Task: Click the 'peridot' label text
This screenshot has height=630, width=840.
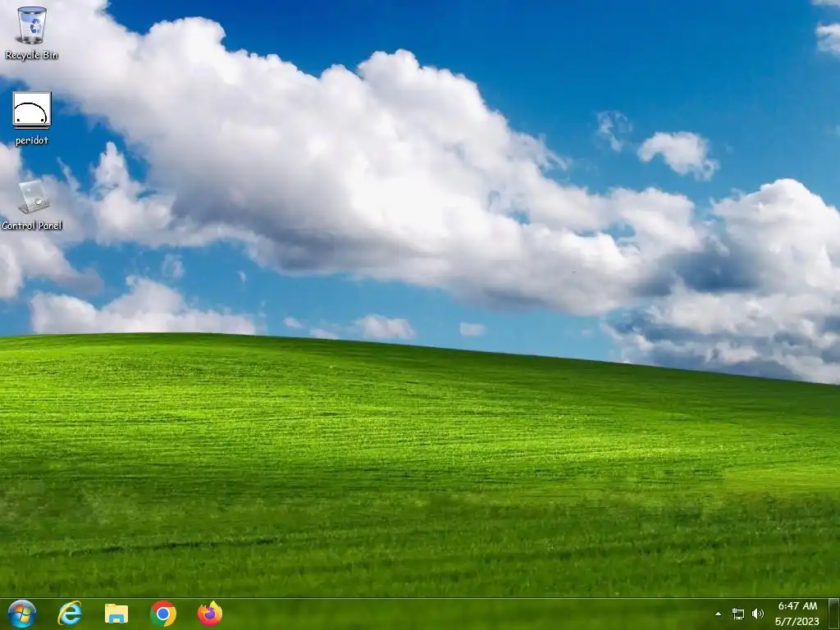Action: coord(32,140)
